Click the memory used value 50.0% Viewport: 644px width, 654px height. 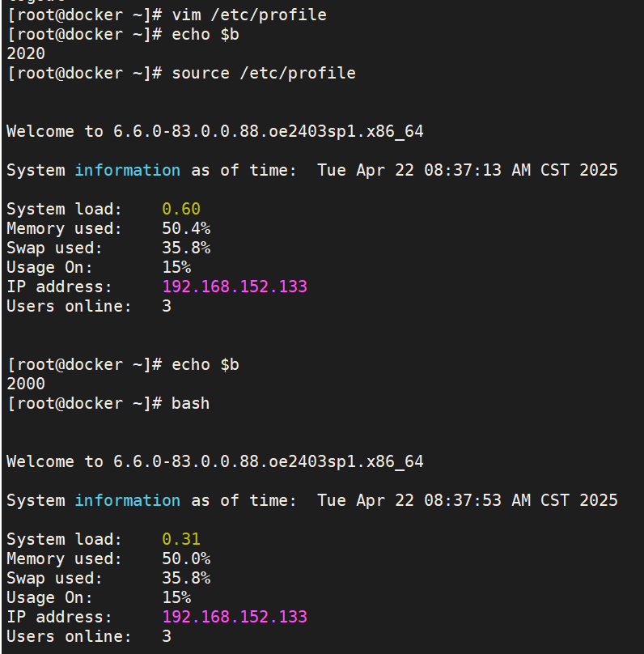186,558
